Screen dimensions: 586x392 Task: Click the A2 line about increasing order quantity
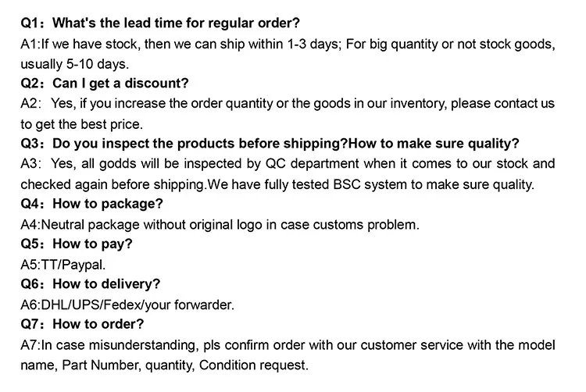point(287,103)
